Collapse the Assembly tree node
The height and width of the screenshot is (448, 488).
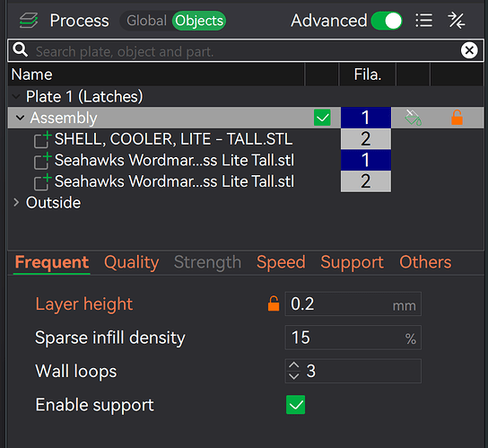point(21,118)
